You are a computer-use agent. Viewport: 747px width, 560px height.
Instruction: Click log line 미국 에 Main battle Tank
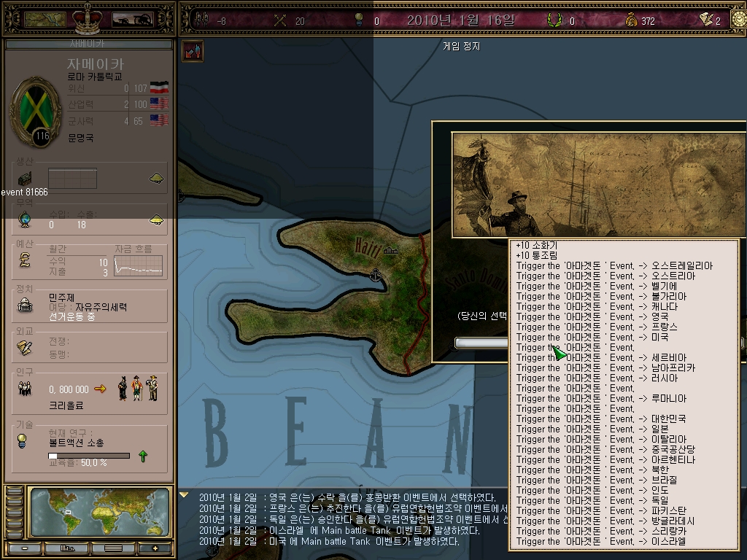[329, 542]
